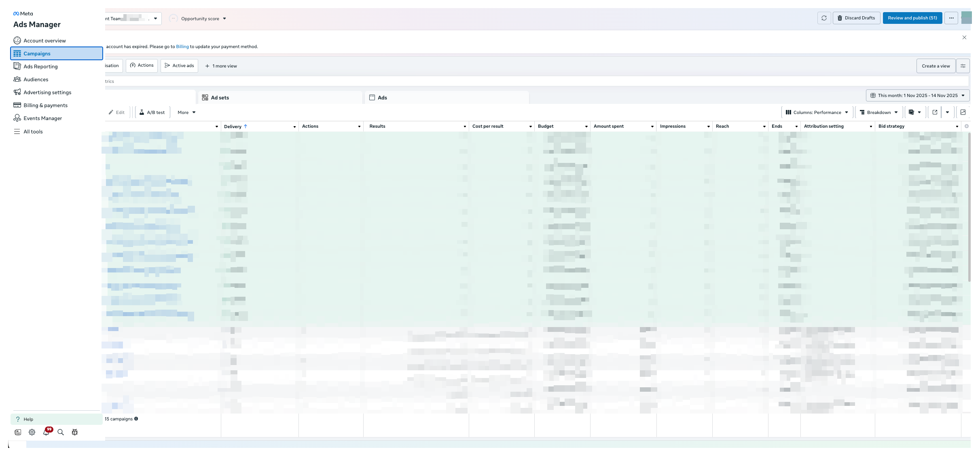Screen dimensions: 980x456
Task: Click the refresh data icon
Action: coord(824,18)
